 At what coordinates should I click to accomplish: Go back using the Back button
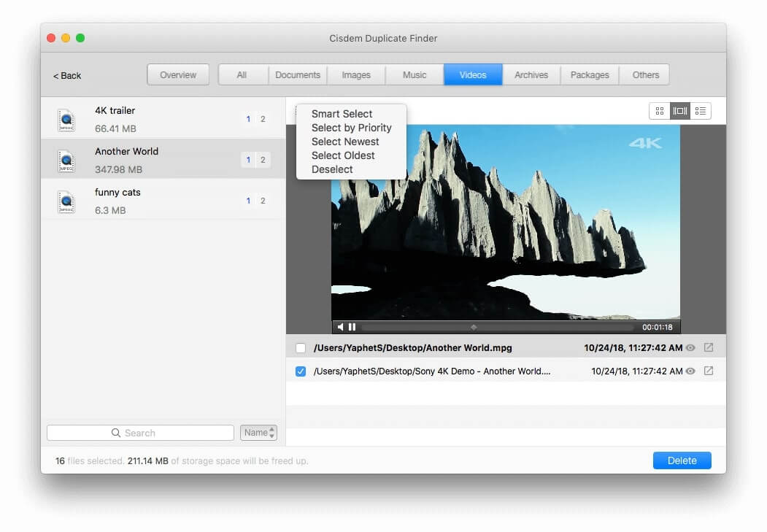point(66,75)
